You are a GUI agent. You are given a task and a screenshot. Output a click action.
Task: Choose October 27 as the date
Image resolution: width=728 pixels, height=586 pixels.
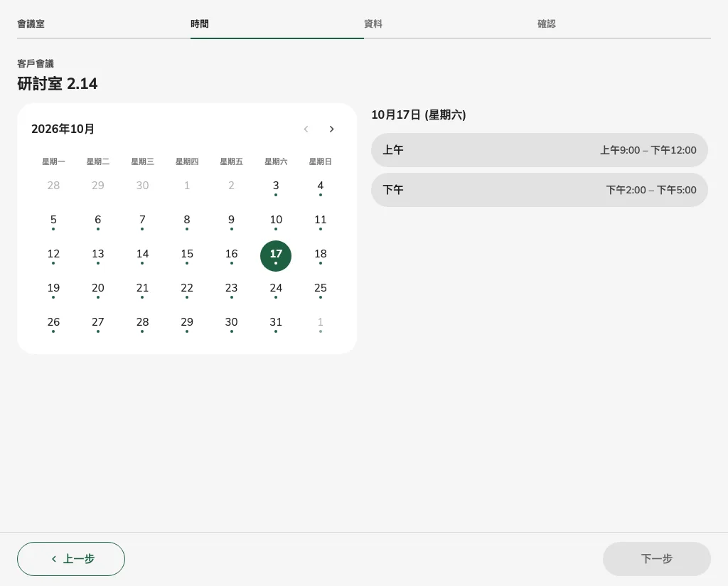98,324
